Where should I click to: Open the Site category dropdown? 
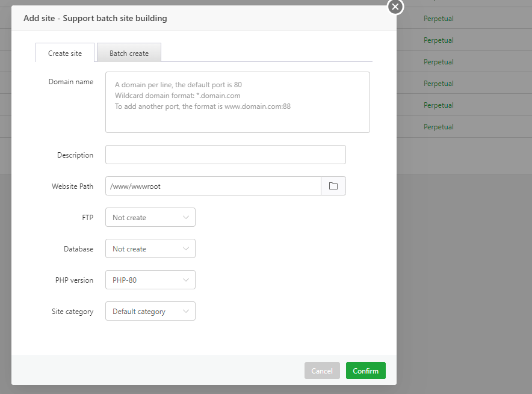point(150,312)
